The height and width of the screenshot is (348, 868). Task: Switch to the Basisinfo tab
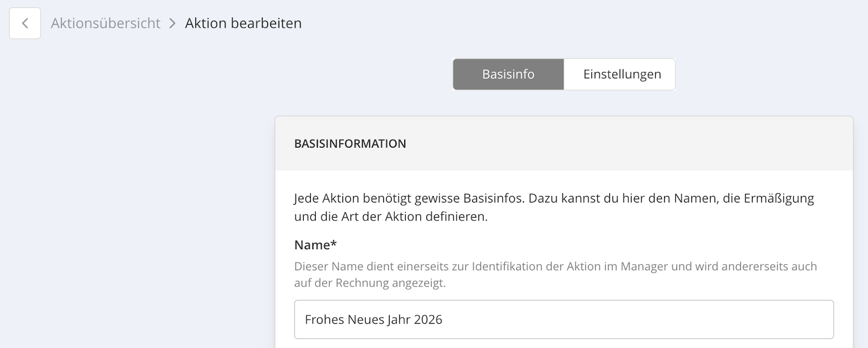click(508, 74)
